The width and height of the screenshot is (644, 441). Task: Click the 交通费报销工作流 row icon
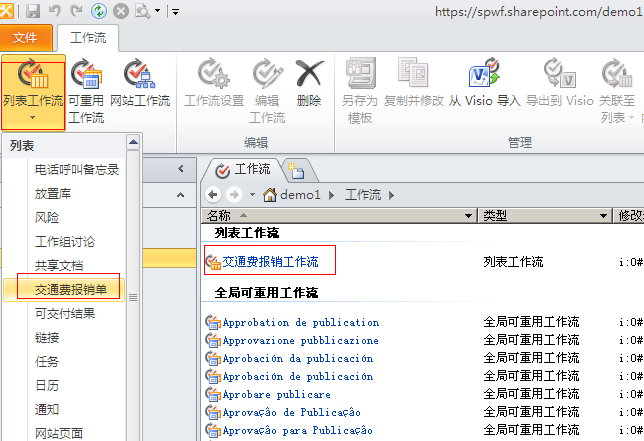[x=213, y=262]
